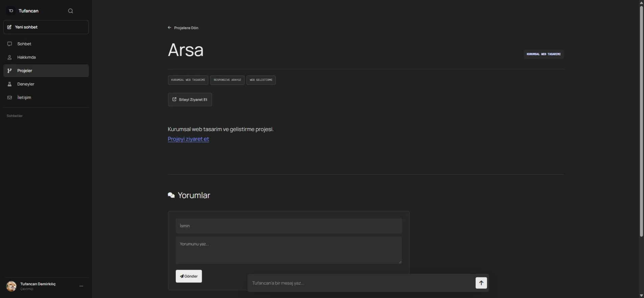644x298 pixels.
Task: Navigate to İletişim
Action: [x=46, y=98]
